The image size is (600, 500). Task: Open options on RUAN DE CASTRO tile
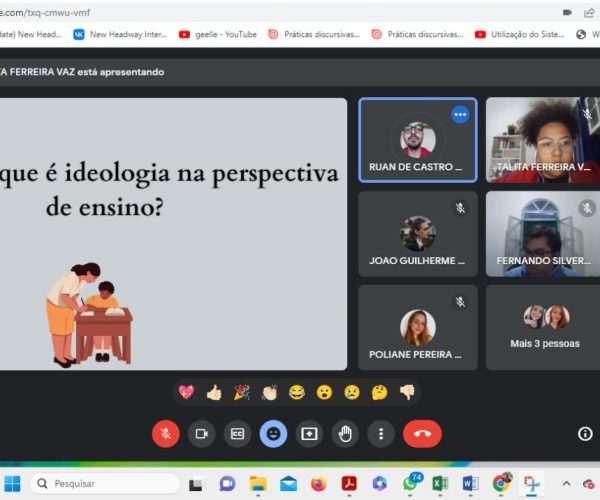point(460,114)
